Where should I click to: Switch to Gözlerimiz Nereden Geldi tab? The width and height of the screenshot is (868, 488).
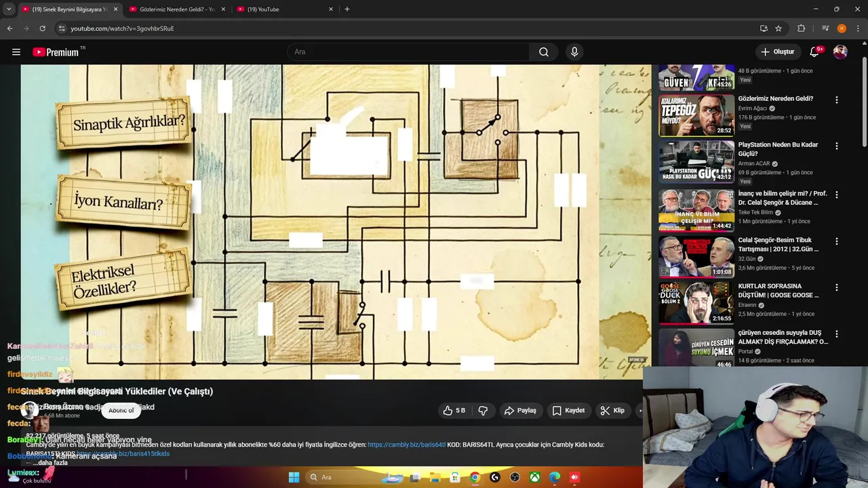point(176,9)
